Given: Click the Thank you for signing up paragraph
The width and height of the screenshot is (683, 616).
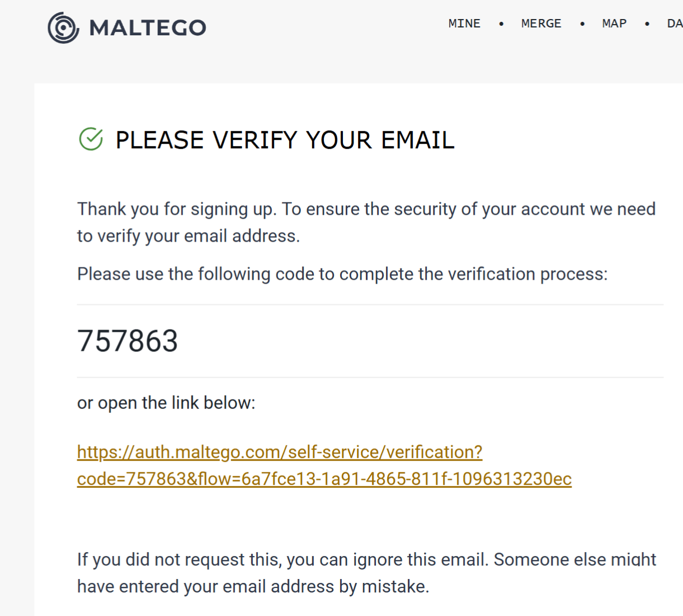Looking at the screenshot, I should click(366, 222).
